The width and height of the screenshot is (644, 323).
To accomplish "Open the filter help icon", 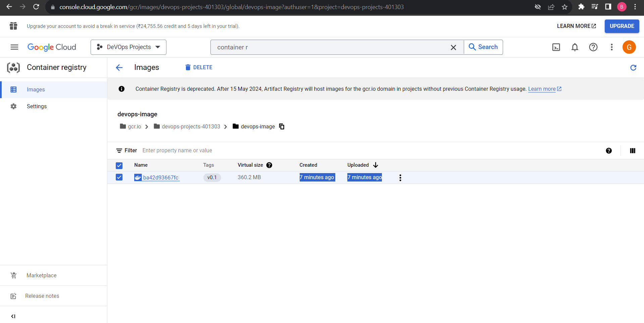I will (609, 151).
